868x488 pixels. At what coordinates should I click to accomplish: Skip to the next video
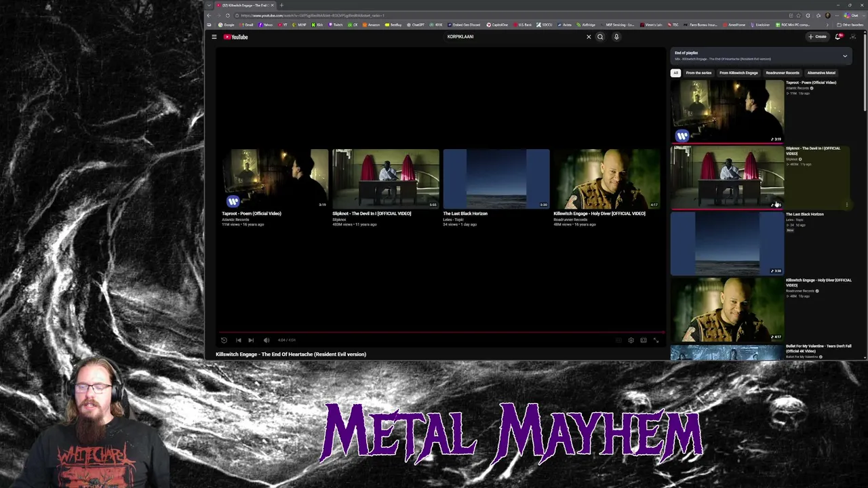click(x=251, y=340)
